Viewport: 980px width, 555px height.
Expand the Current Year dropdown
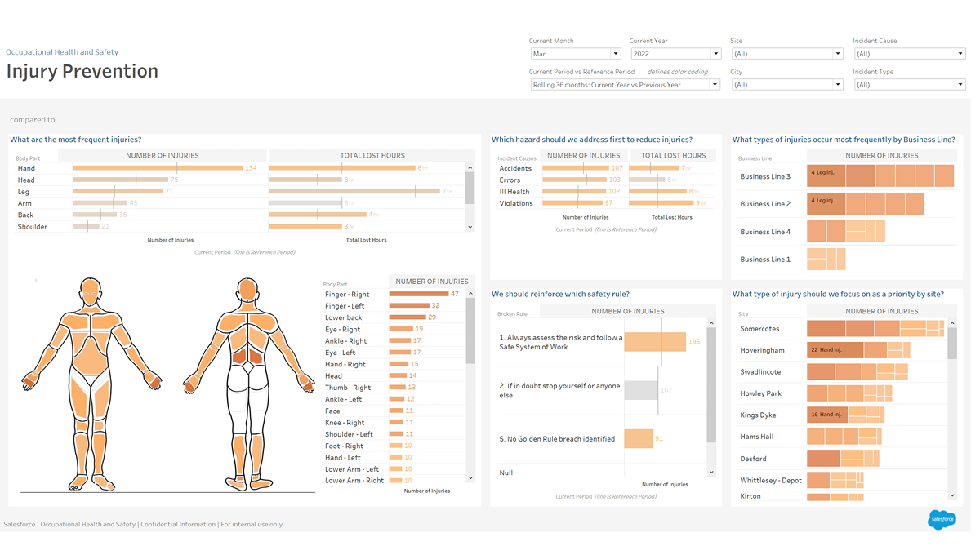675,54
